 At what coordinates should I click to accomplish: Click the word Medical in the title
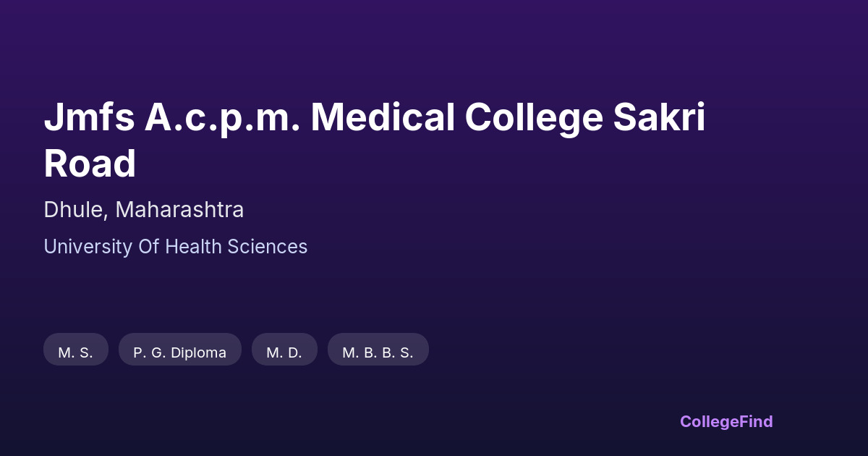(383, 117)
